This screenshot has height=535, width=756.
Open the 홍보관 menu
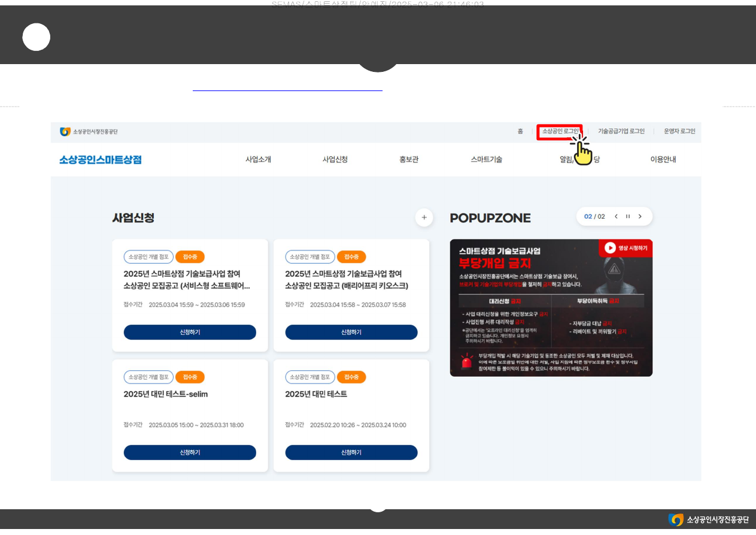click(409, 159)
